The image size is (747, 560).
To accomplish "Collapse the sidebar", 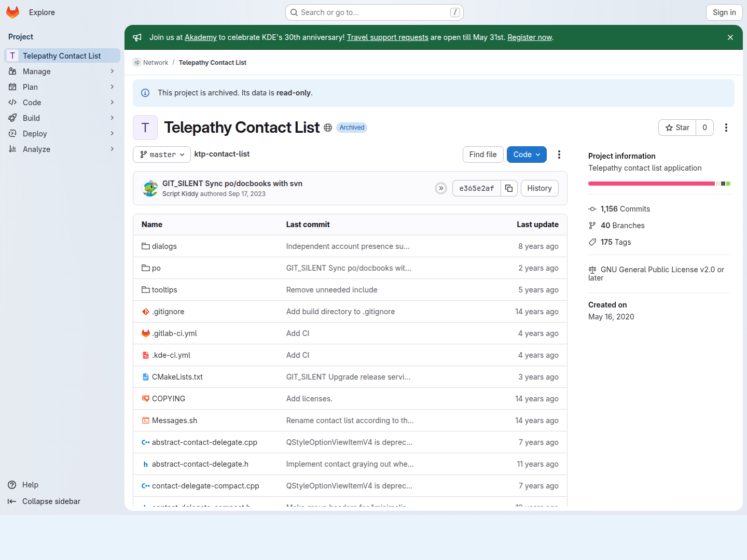I will [x=44, y=501].
